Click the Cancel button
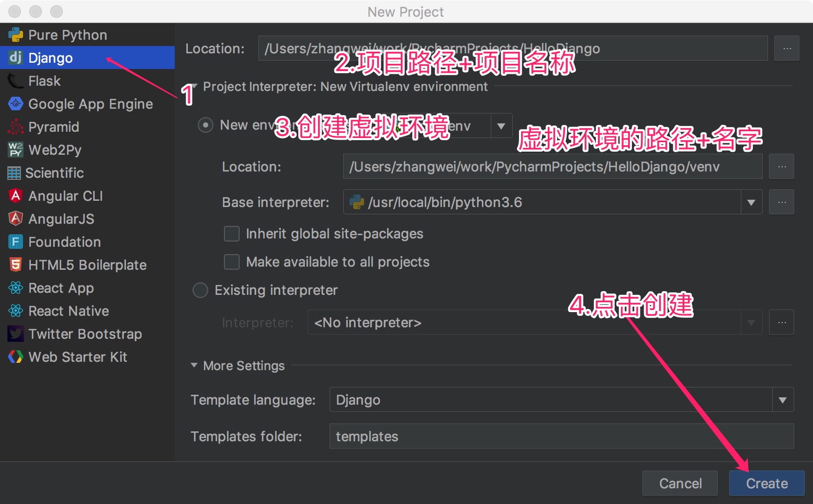 point(680,484)
